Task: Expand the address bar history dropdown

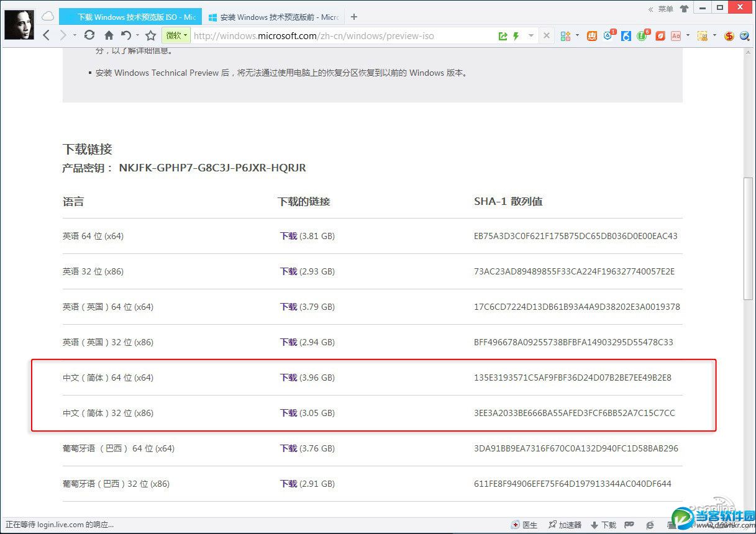Action: (x=531, y=36)
